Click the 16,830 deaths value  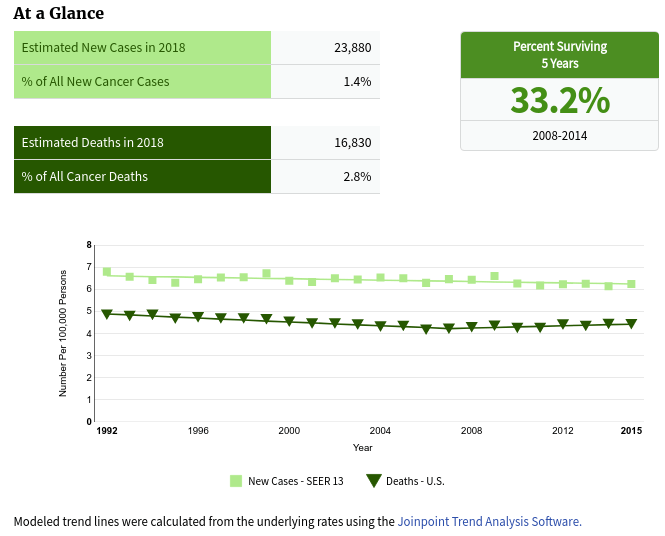(x=353, y=143)
